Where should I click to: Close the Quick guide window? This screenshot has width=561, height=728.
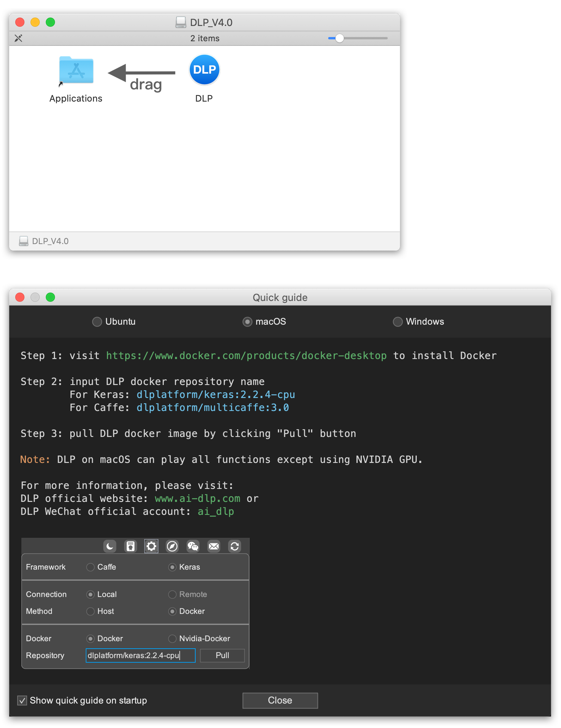pyautogui.click(x=20, y=297)
